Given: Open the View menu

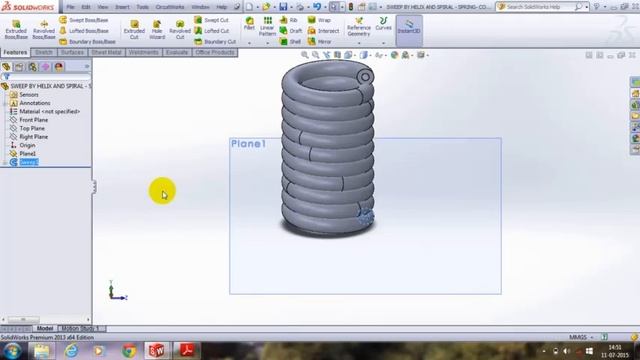Looking at the screenshot, I should [x=103, y=7].
